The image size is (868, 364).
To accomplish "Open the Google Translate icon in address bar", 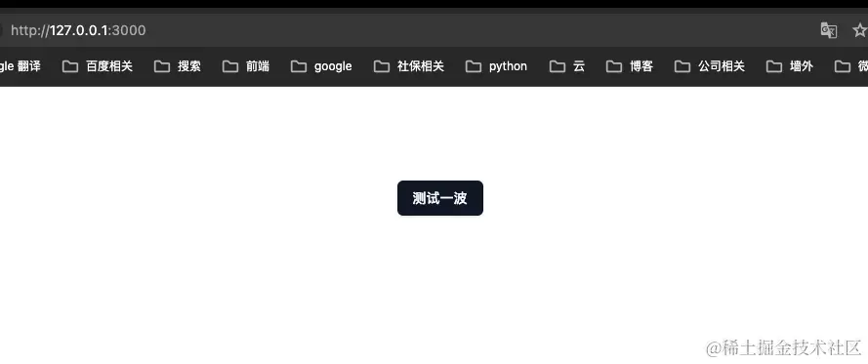I will pos(829,30).
